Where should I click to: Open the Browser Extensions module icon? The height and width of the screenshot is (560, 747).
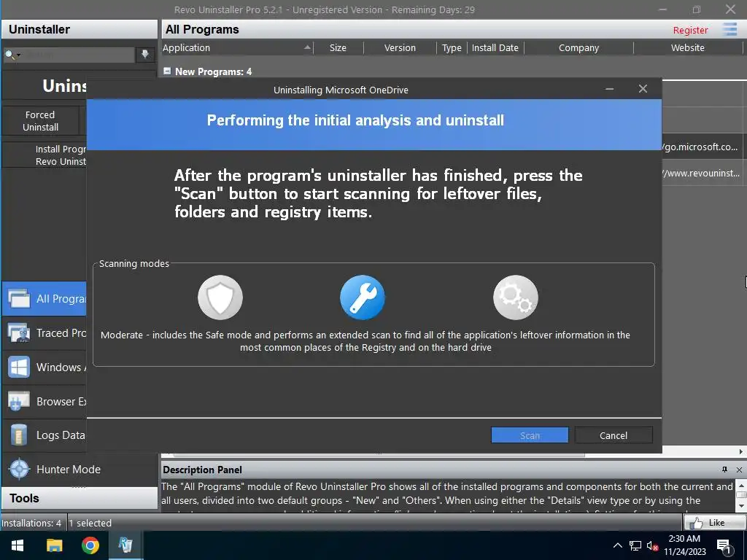click(x=18, y=402)
